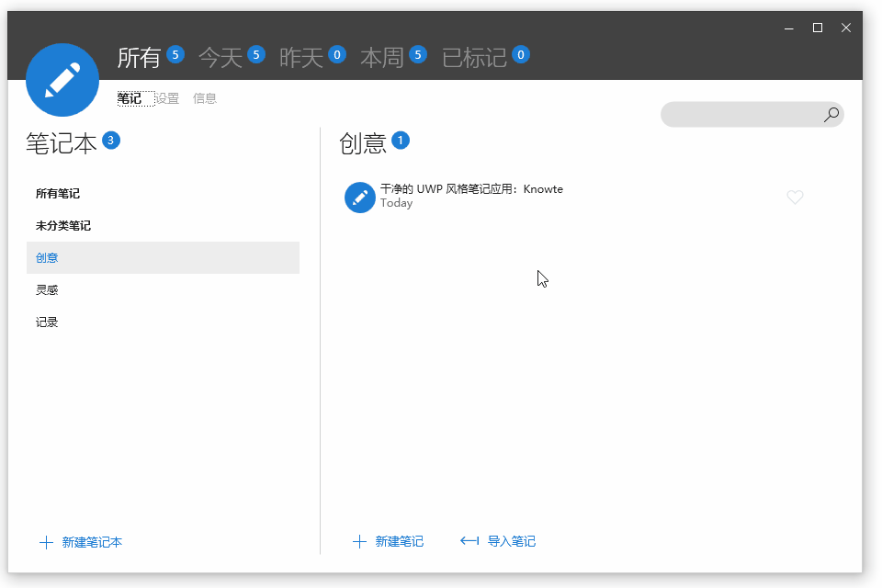Image resolution: width=882 pixels, height=588 pixels.
Task: Open the 未分类笔记 list
Action: [62, 225]
